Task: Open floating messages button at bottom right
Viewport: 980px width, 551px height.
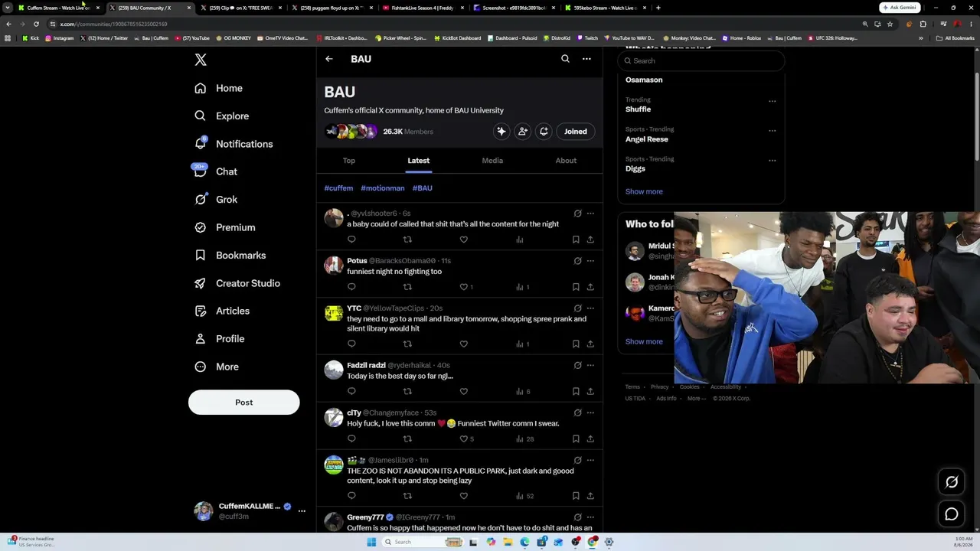Action: pyautogui.click(x=952, y=514)
